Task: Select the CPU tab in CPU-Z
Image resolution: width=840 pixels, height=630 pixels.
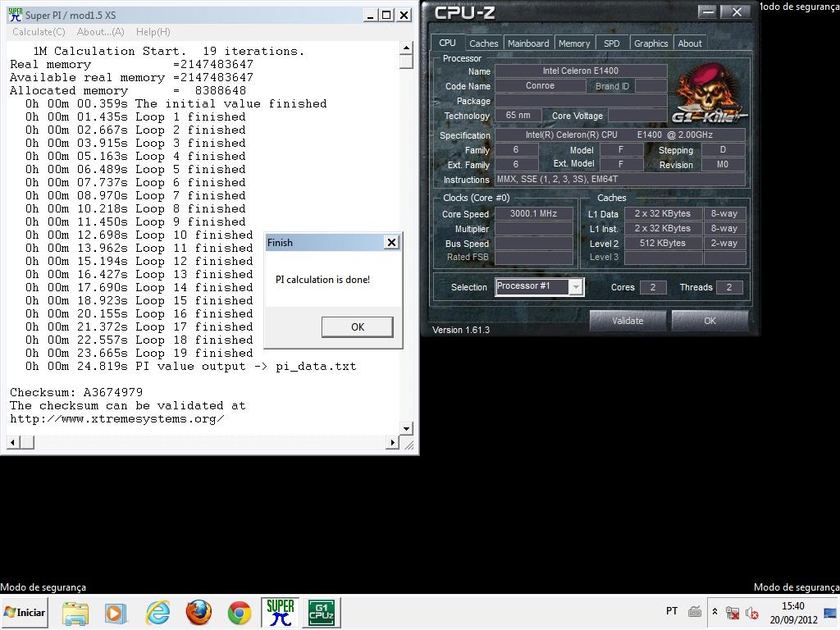Action: click(x=447, y=43)
